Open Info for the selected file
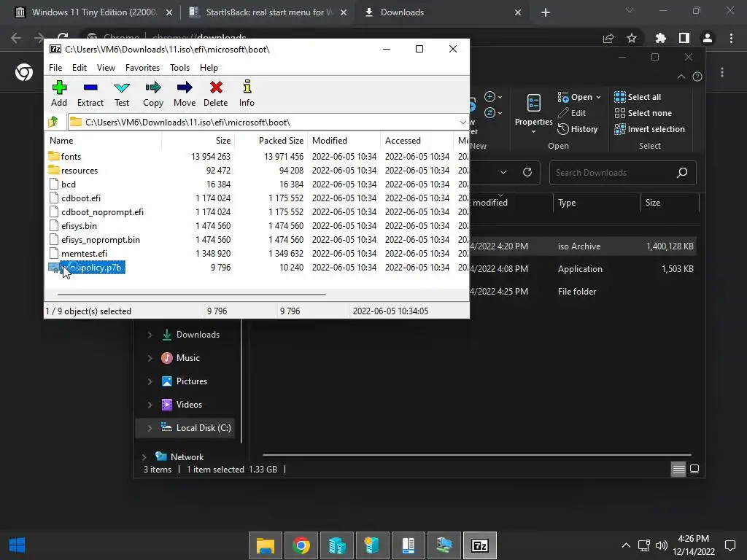Viewport: 747px width, 560px height. point(247,94)
